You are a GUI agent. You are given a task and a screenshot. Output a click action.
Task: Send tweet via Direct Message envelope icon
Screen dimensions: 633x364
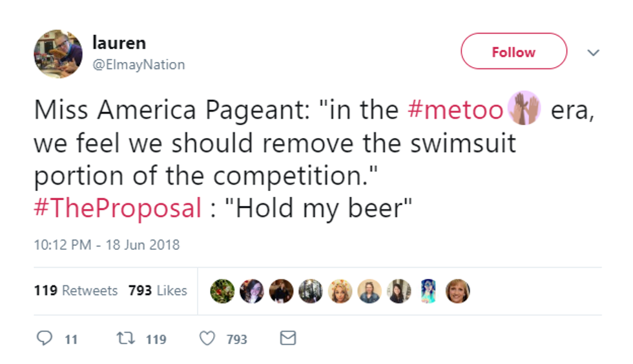[x=288, y=338]
